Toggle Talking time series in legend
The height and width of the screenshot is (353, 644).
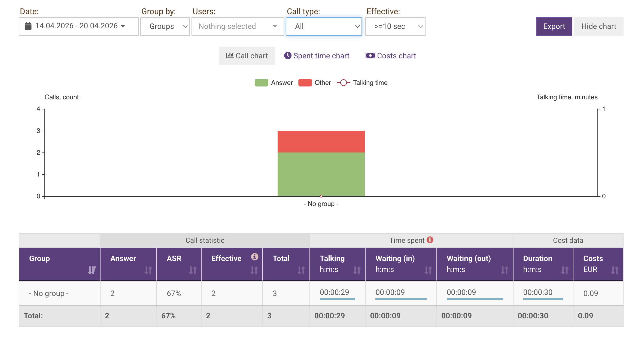[362, 83]
